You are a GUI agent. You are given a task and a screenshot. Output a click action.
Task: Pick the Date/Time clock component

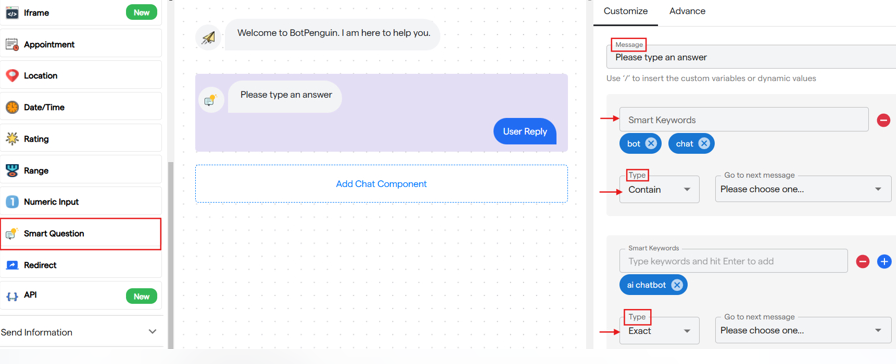pyautogui.click(x=12, y=107)
